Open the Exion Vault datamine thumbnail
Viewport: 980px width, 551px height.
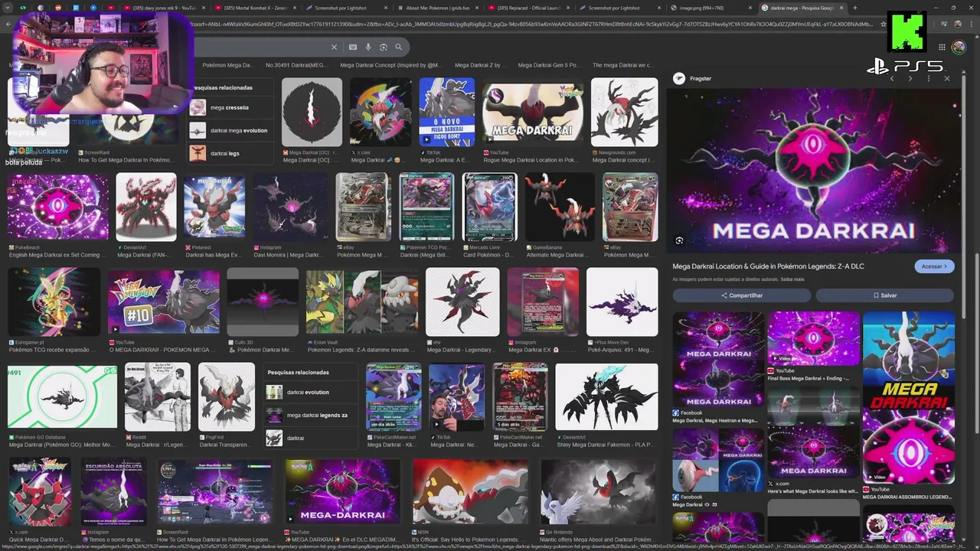click(x=362, y=302)
